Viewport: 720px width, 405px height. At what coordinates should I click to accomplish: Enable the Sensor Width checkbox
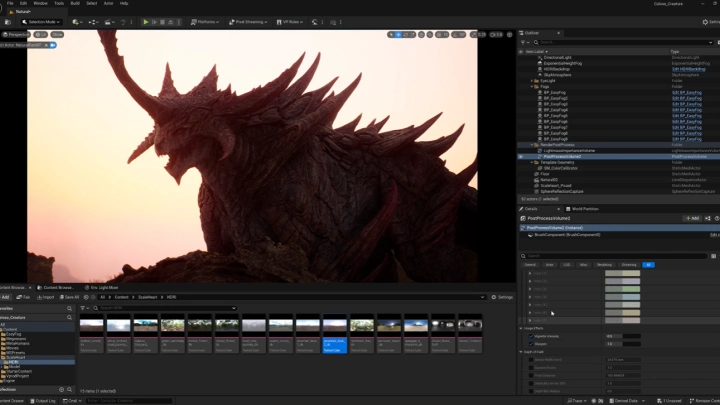click(x=531, y=360)
